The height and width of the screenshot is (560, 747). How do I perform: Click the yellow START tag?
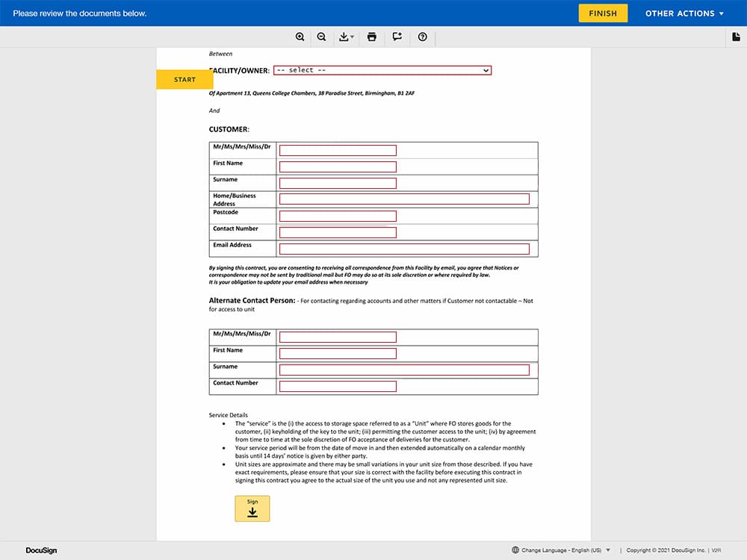pyautogui.click(x=185, y=80)
